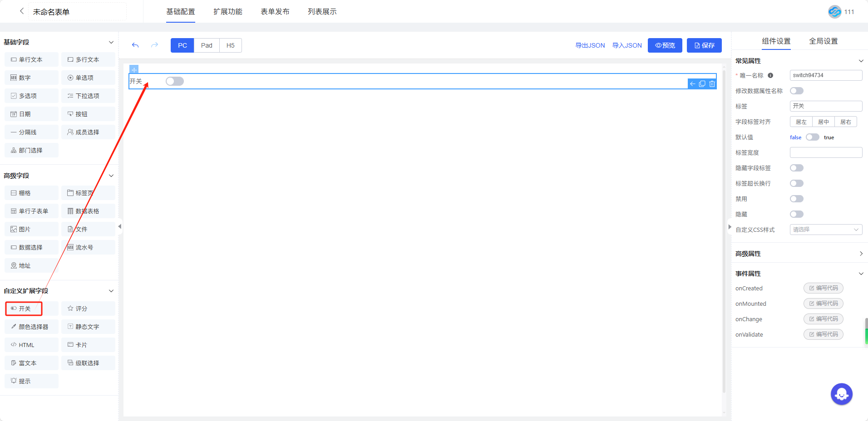This screenshot has width=868, height=421.
Task: Click the info icon next to 唯一名称
Action: tap(770, 76)
